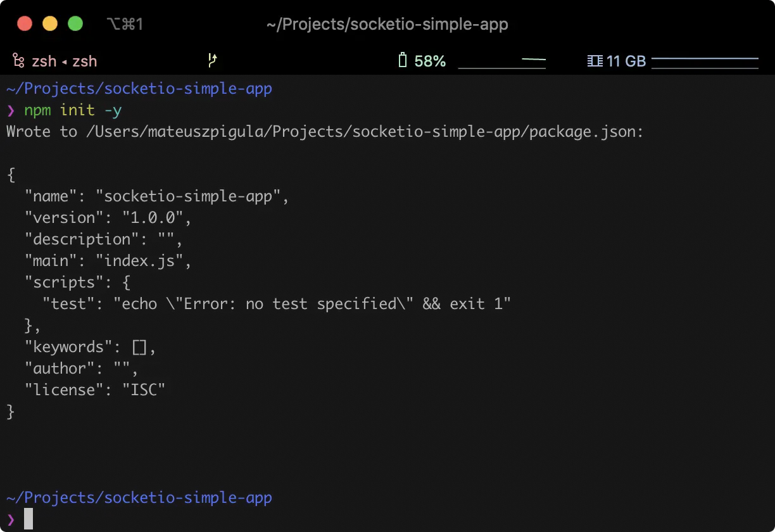Click the blue ~/Projects/socketio-simple-app directory link
The image size is (775, 532).
pyautogui.click(x=139, y=88)
